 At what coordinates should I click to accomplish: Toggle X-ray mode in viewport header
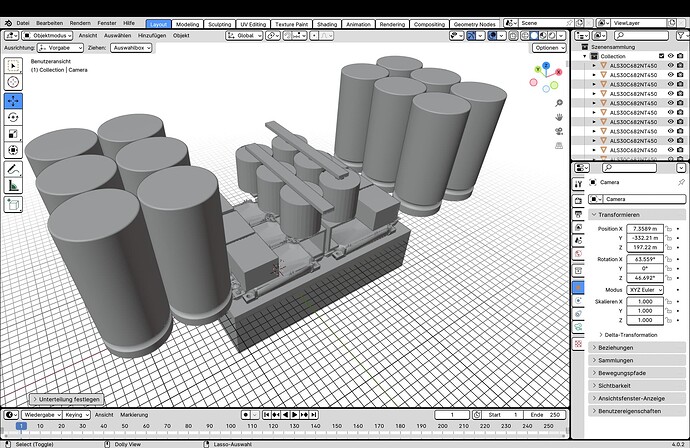[513, 36]
